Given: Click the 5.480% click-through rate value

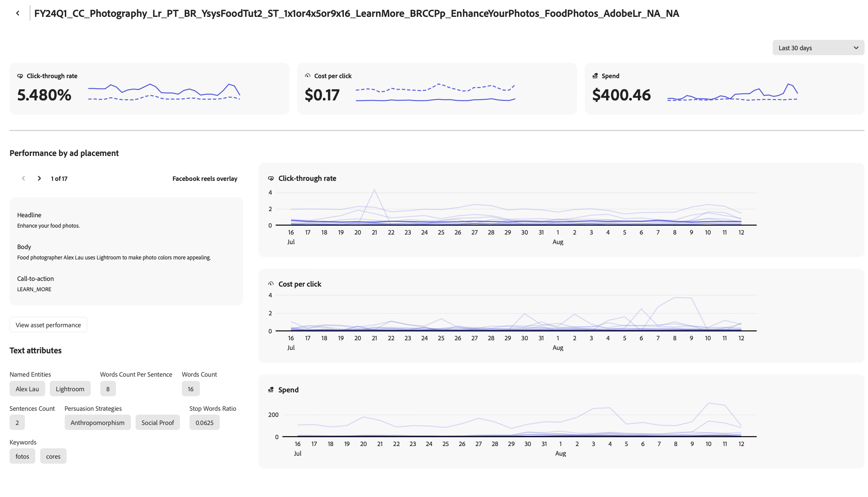Looking at the screenshot, I should click(44, 95).
